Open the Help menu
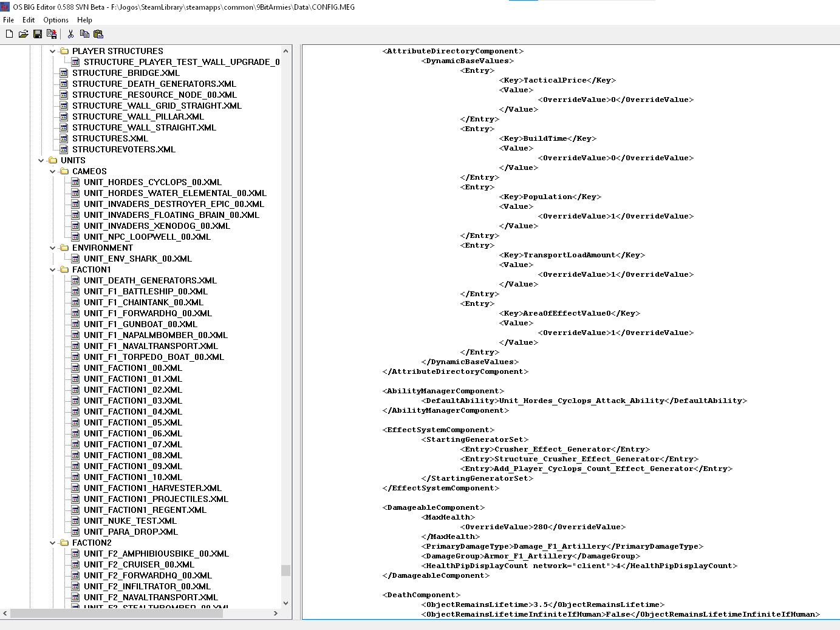 pyautogui.click(x=84, y=20)
